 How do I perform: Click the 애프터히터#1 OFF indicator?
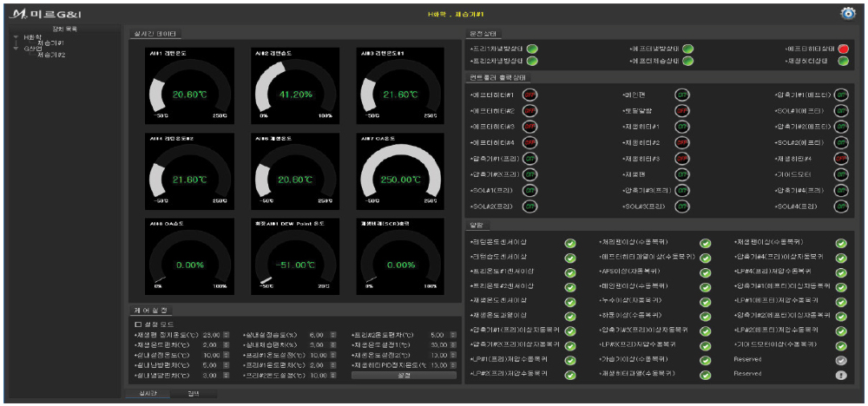coord(529,95)
